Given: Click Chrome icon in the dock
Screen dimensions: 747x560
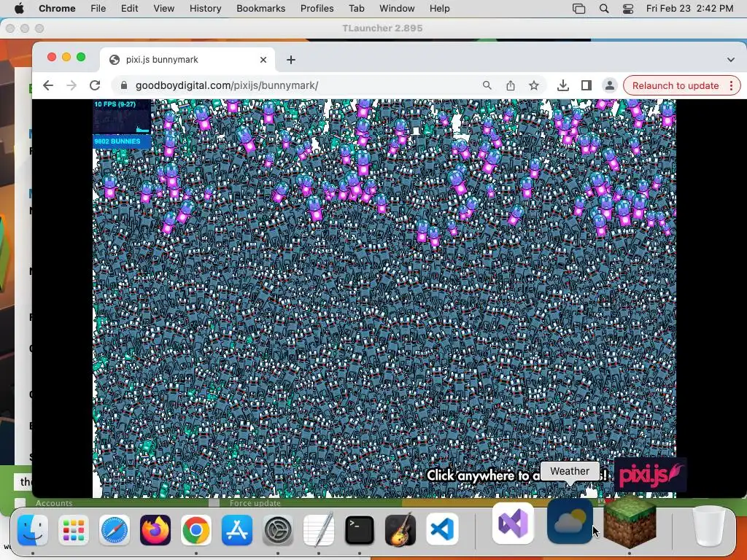Looking at the screenshot, I should tap(196, 529).
